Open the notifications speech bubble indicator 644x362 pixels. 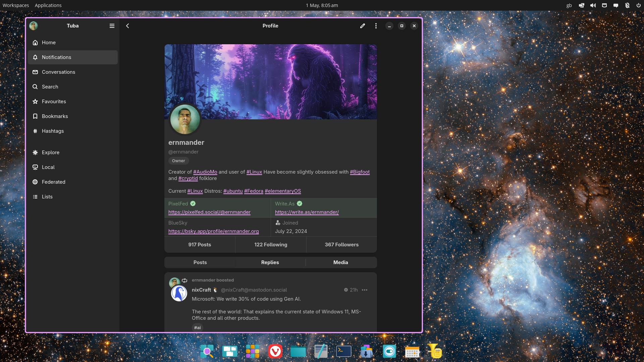point(616,5)
